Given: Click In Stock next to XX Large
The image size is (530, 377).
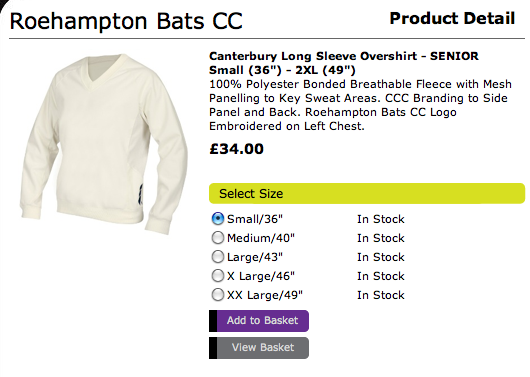Looking at the screenshot, I should pyautogui.click(x=381, y=295).
